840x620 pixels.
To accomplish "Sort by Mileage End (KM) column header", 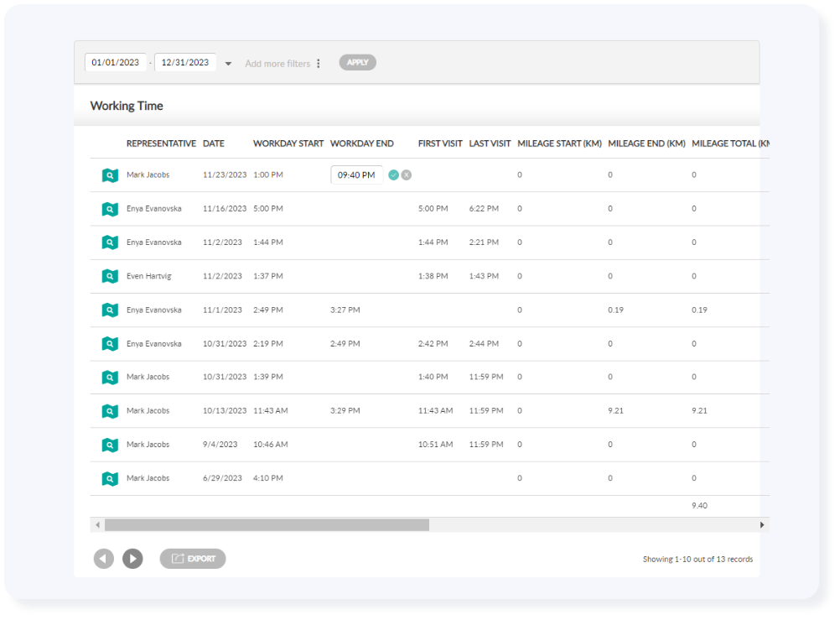I will coord(646,143).
